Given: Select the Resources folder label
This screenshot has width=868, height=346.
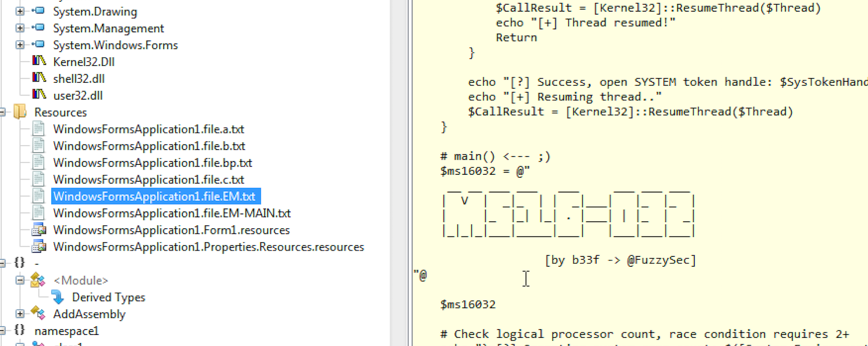Looking at the screenshot, I should [61, 112].
